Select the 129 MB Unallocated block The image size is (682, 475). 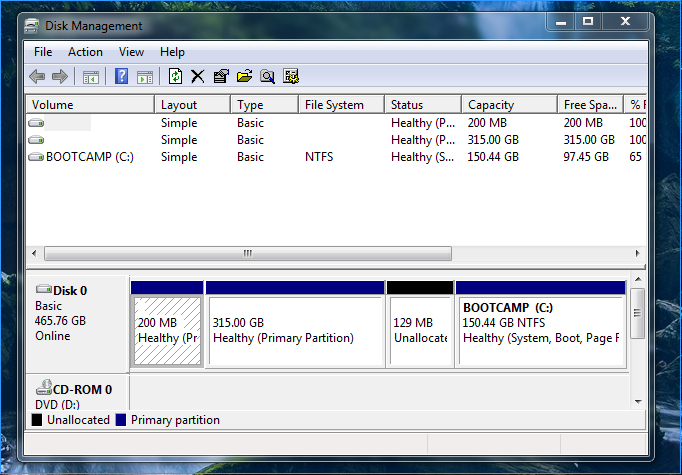click(x=420, y=331)
